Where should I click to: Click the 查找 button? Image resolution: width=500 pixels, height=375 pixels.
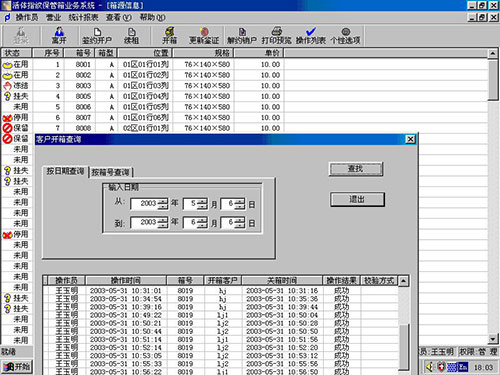tap(356, 169)
